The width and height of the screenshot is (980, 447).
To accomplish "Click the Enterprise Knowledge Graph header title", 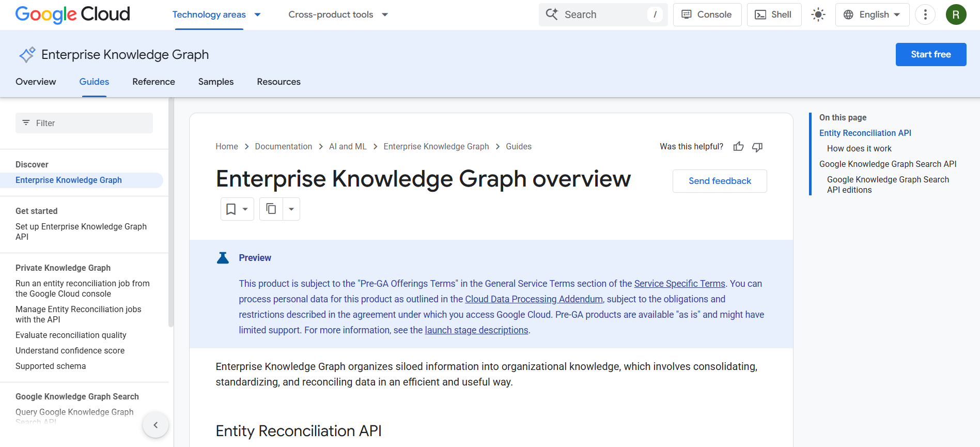I will [125, 55].
